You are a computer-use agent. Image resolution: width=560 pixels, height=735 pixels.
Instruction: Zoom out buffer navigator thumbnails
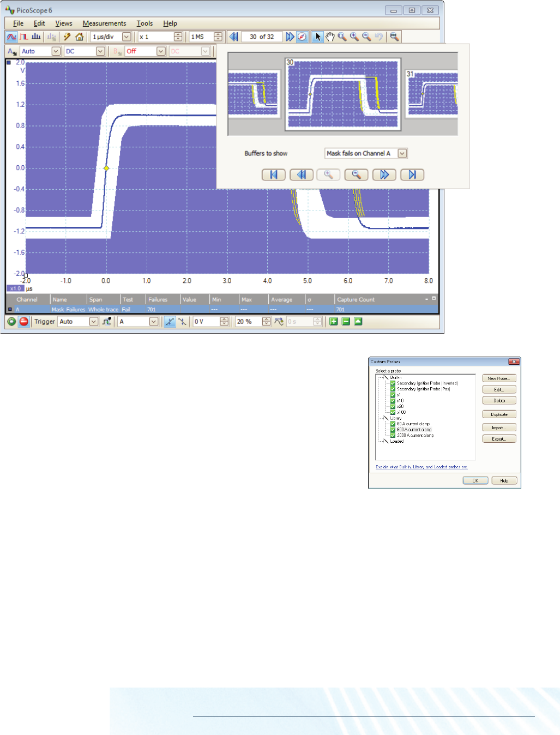(x=357, y=174)
